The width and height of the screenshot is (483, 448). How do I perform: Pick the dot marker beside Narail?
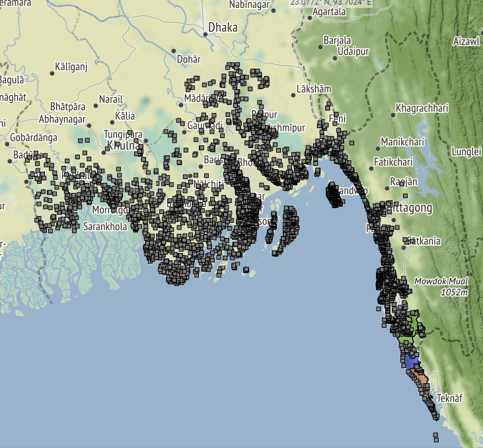pos(94,104)
